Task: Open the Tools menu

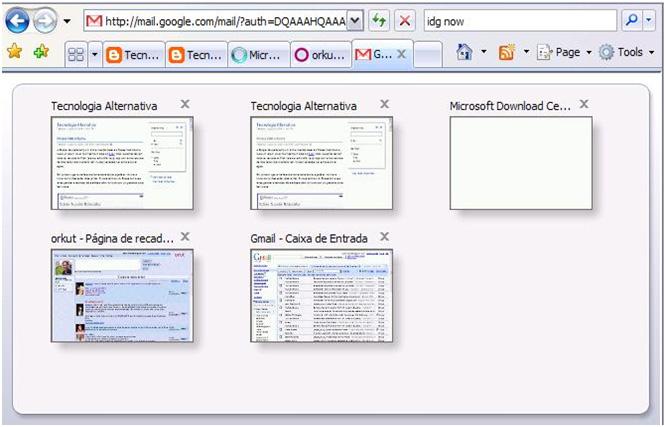Action: (626, 52)
